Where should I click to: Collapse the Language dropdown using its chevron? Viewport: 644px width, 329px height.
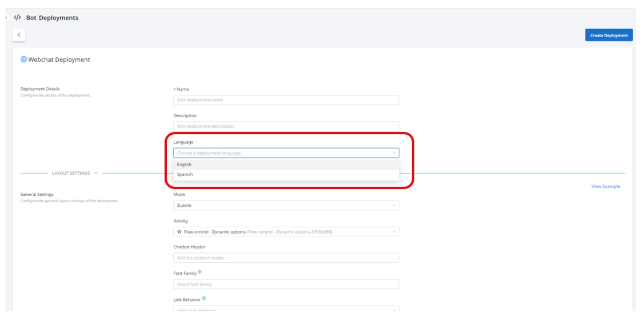point(394,153)
